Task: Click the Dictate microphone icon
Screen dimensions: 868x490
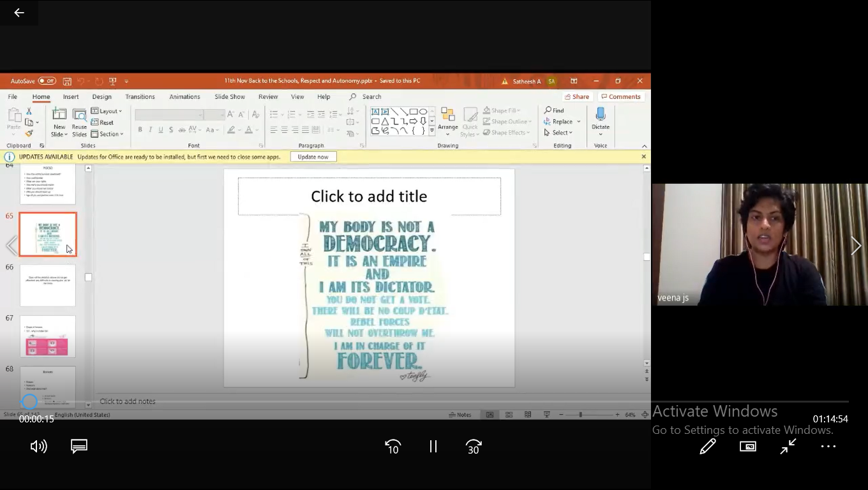Action: click(601, 115)
